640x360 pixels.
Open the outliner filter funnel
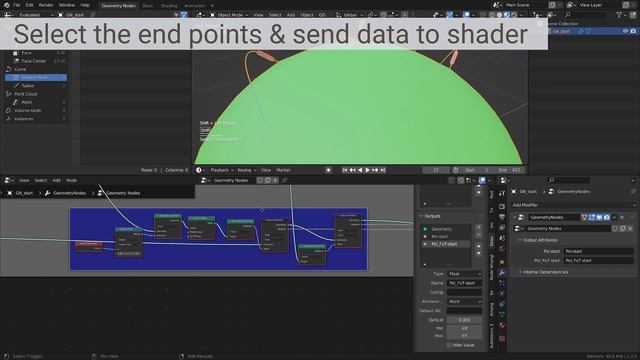(619, 15)
